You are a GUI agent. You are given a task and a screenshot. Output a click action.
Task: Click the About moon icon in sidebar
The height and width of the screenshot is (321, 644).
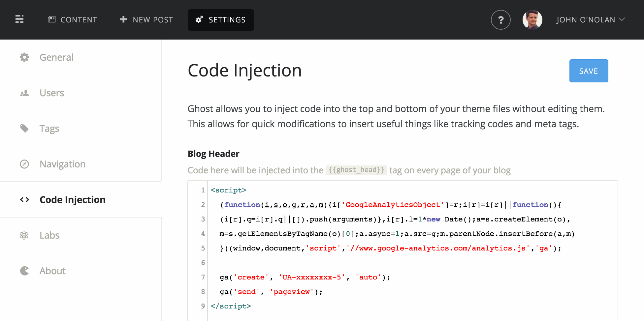pos(24,271)
